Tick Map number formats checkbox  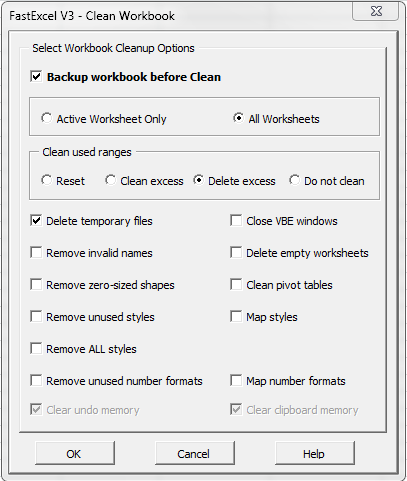236,381
